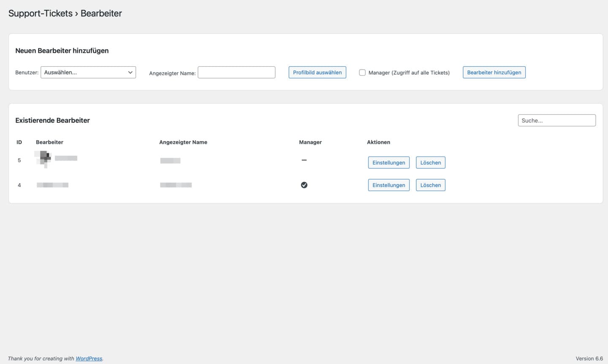Image resolution: width=608 pixels, height=364 pixels.
Task: Click the Bearbeiter column header
Action: 49,142
